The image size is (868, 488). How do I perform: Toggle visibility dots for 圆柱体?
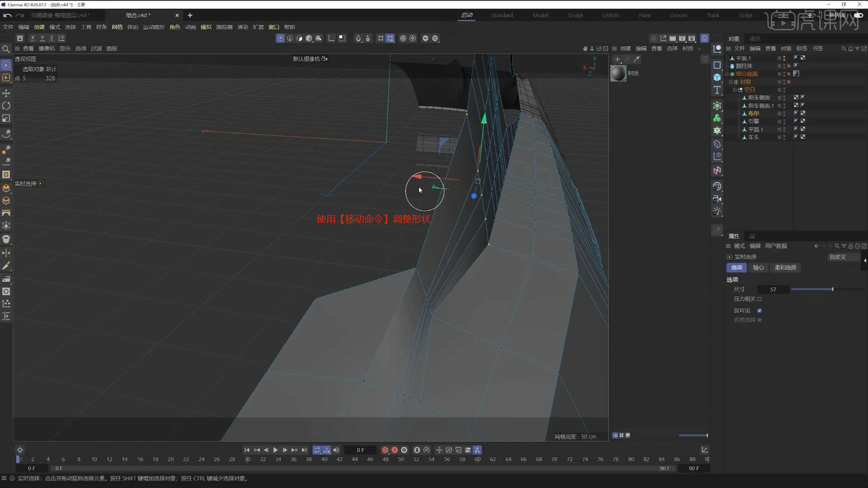pyautogui.click(x=784, y=66)
